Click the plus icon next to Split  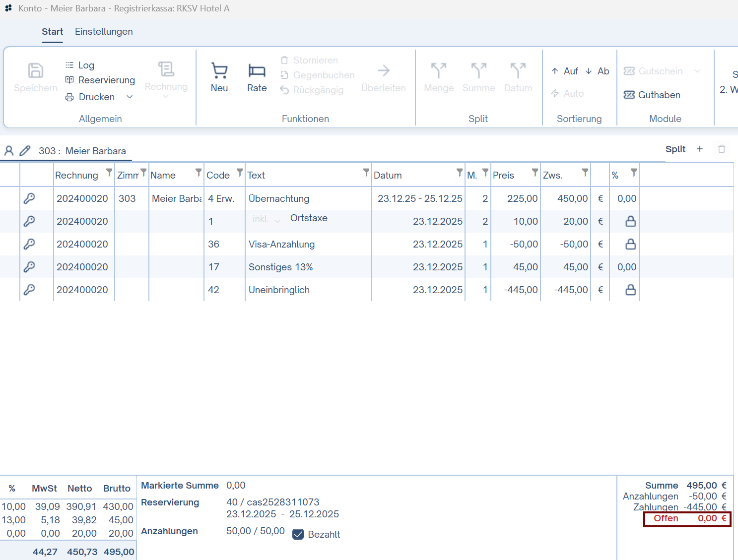(700, 149)
